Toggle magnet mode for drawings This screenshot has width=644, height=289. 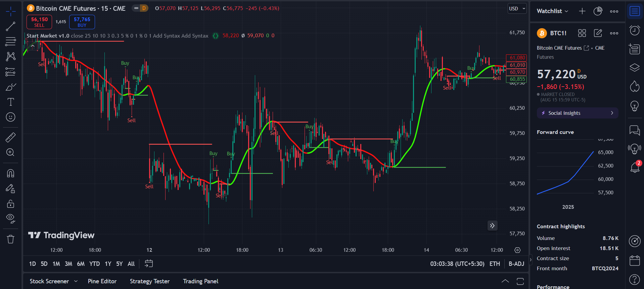11,173
